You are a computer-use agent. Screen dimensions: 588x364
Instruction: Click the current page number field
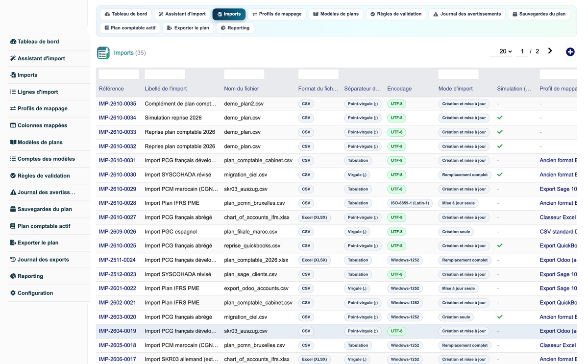(522, 51)
